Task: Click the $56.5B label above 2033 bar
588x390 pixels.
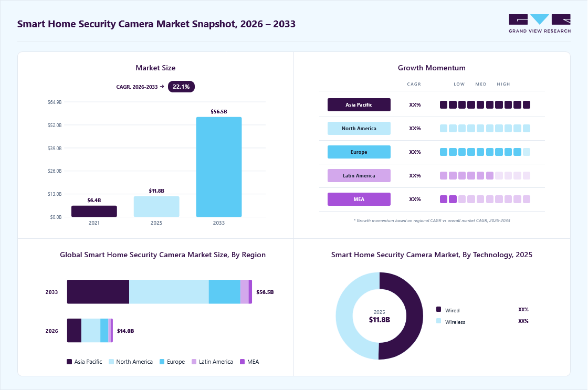Action: tap(218, 112)
